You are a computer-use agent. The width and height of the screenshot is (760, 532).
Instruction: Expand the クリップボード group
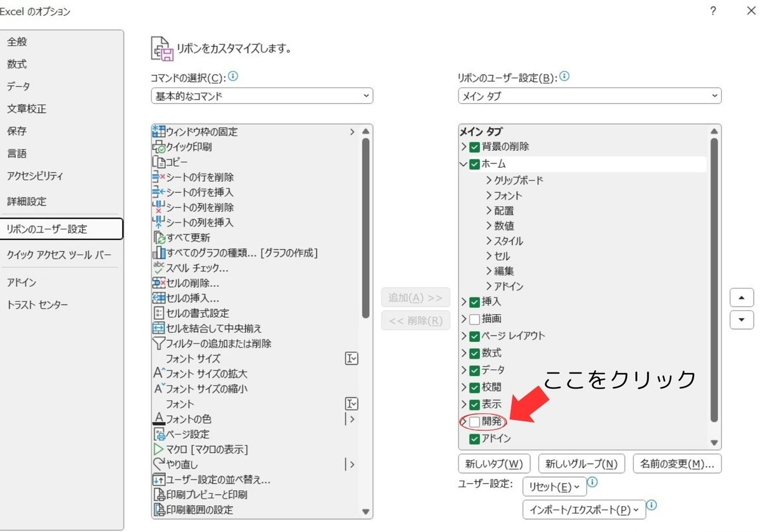[489, 180]
